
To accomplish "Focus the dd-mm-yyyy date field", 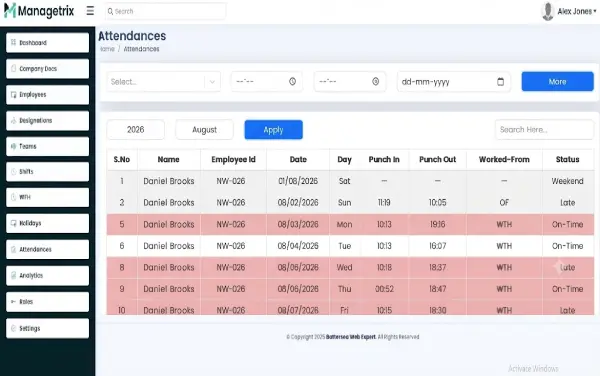I will point(454,81).
